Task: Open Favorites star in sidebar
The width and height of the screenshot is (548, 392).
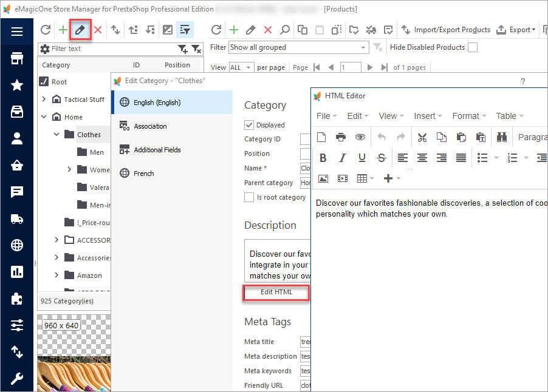Action: click(17, 85)
